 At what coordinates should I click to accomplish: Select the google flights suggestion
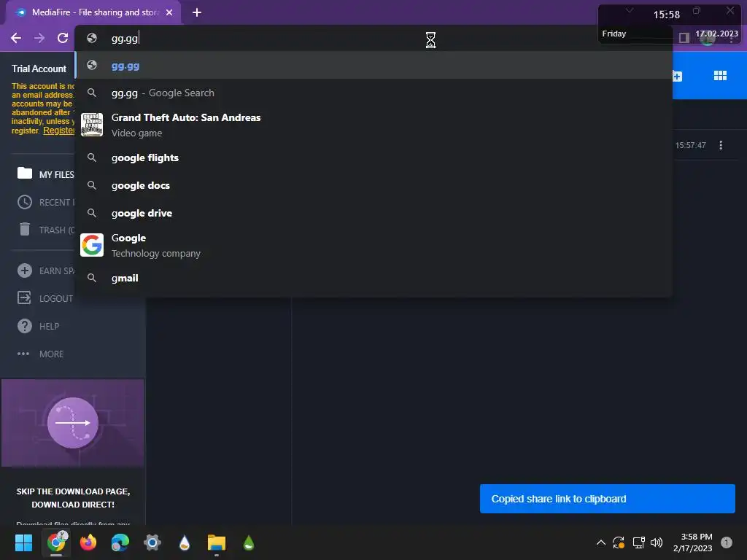(373, 157)
